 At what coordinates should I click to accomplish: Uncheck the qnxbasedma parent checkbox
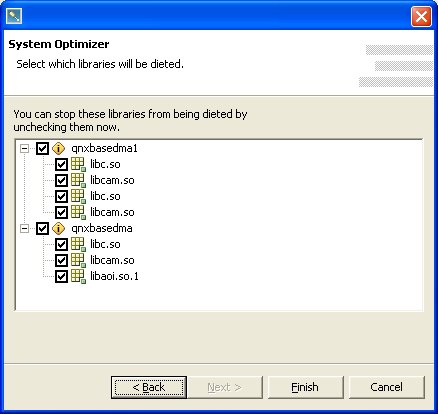[42, 228]
